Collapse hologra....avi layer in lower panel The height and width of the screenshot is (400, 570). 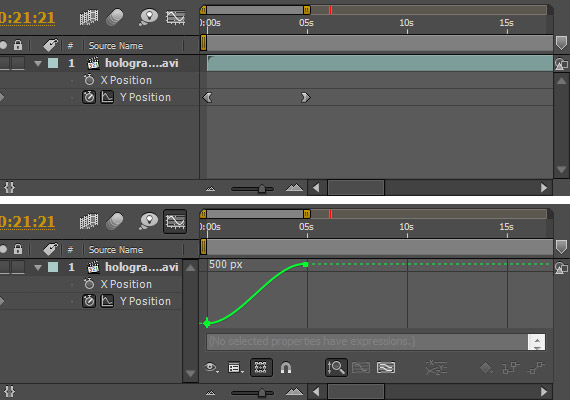[38, 268]
